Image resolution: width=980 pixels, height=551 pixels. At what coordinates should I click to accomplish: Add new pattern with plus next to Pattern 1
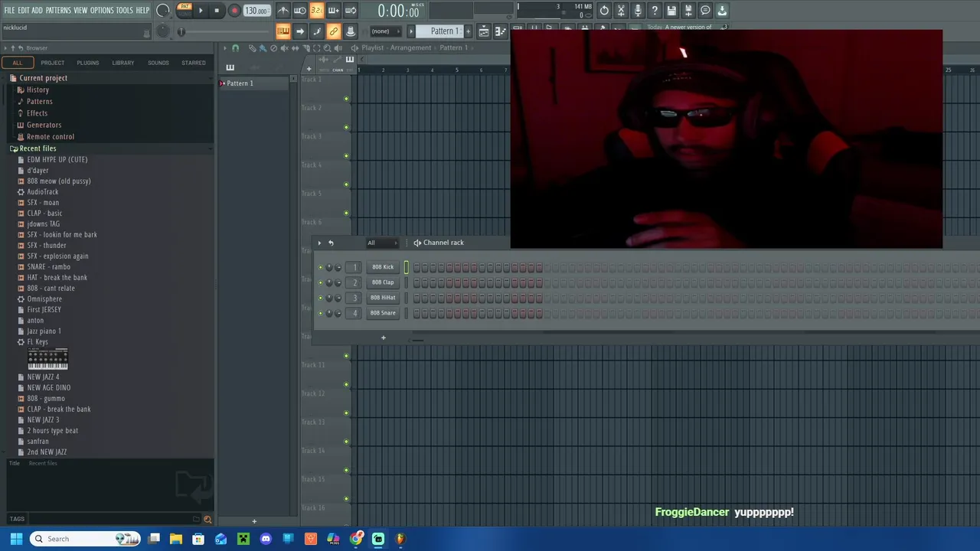(x=469, y=31)
